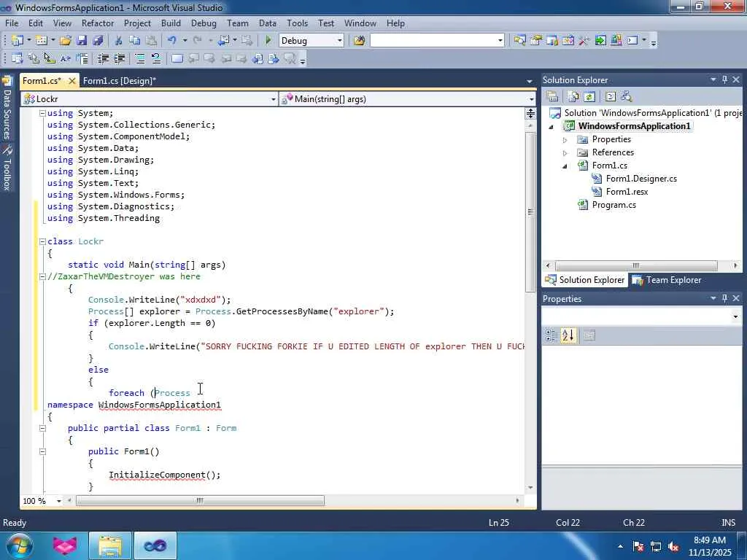Open the Build menu

point(171,23)
